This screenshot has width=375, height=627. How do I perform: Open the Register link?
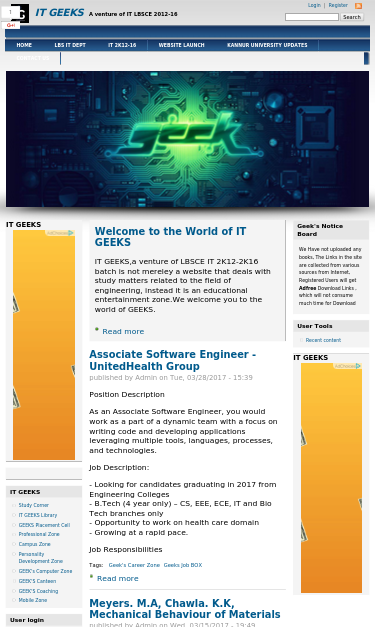click(x=338, y=5)
